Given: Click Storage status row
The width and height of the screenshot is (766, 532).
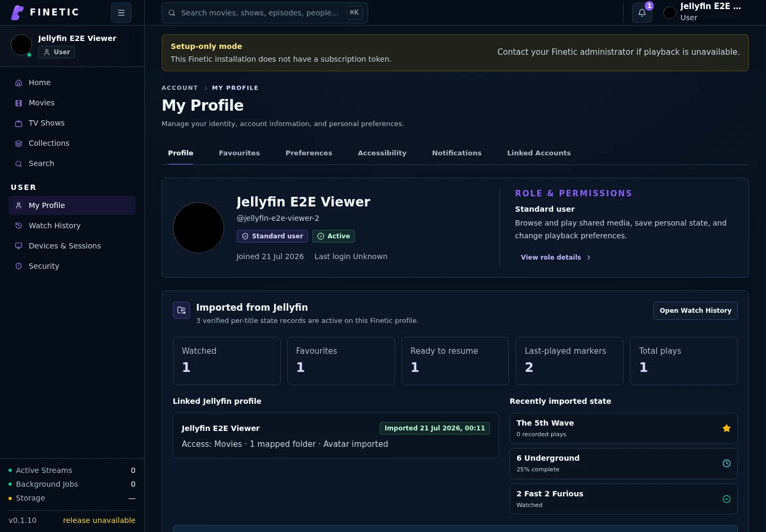Looking at the screenshot, I should [72, 498].
